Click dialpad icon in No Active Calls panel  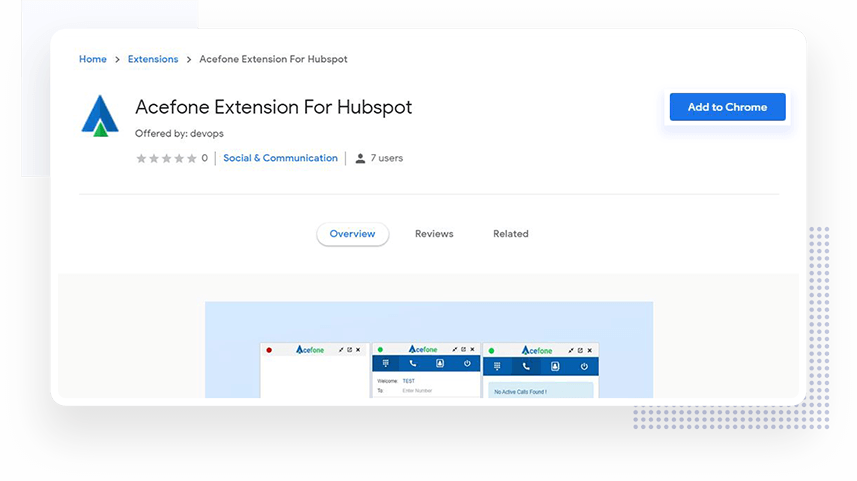[497, 367]
